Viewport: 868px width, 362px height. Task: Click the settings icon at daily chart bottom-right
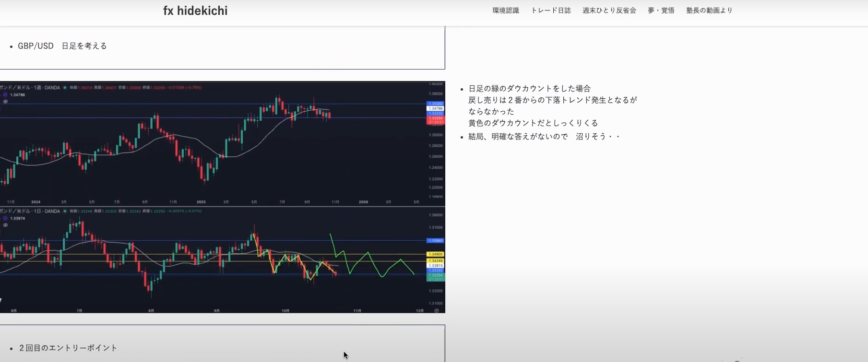click(436, 311)
